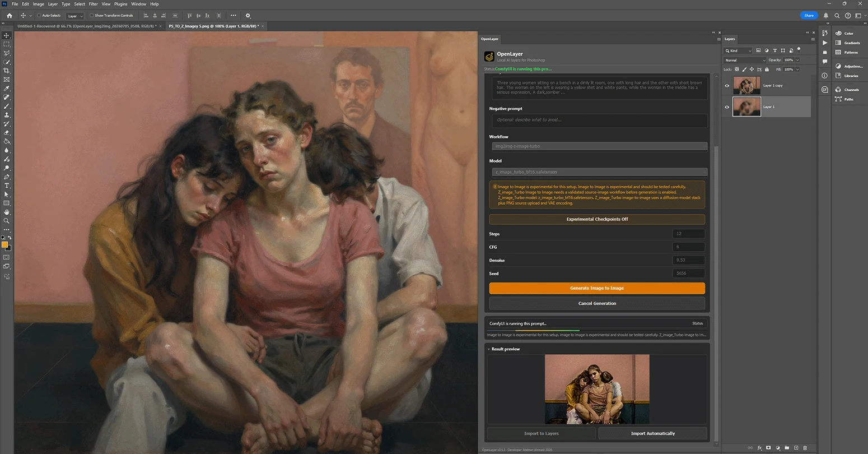Select the Eyedropper tool
This screenshot has height=454, width=868.
coord(7,89)
